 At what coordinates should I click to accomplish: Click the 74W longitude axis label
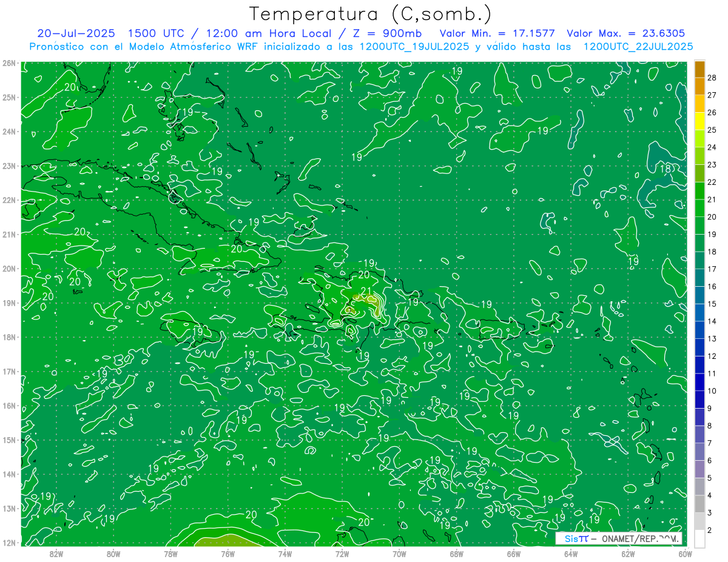285,554
